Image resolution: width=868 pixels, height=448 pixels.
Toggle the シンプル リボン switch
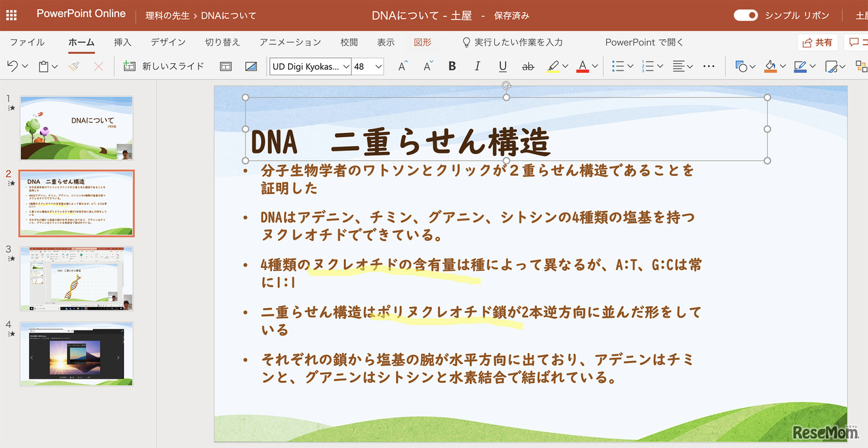click(x=745, y=14)
